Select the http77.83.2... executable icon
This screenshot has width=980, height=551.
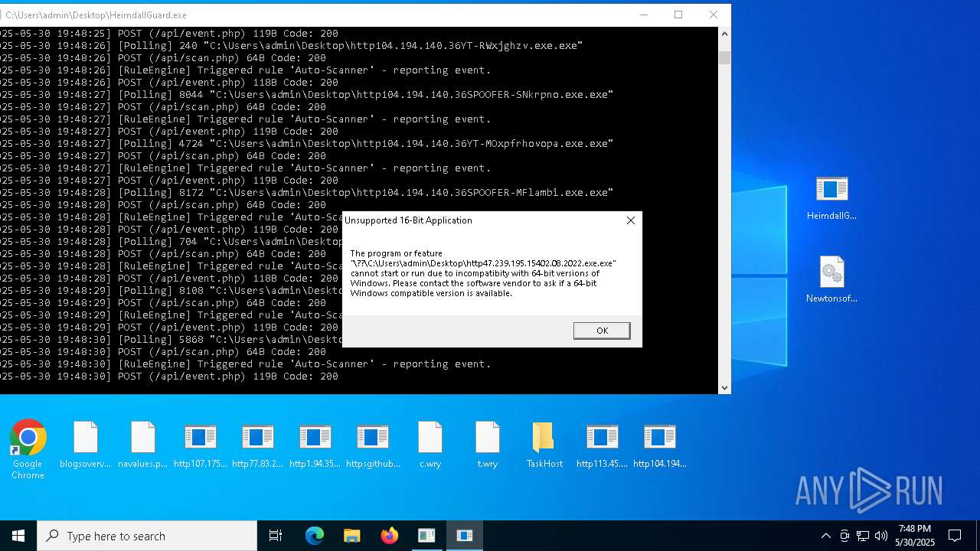pos(258,445)
